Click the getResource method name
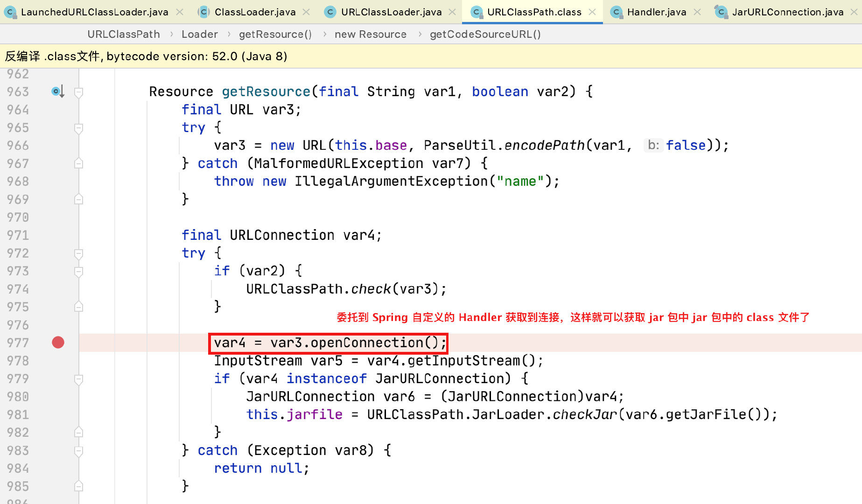 pos(266,91)
